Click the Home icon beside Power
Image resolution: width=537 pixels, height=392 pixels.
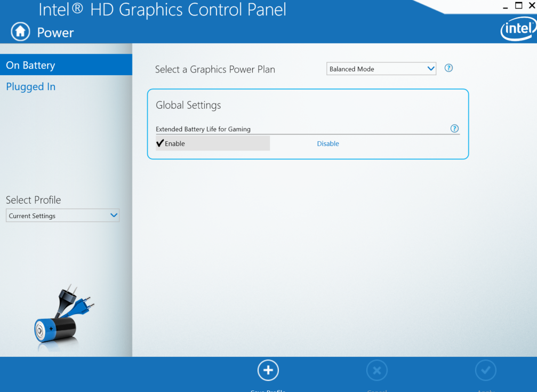[x=20, y=32]
